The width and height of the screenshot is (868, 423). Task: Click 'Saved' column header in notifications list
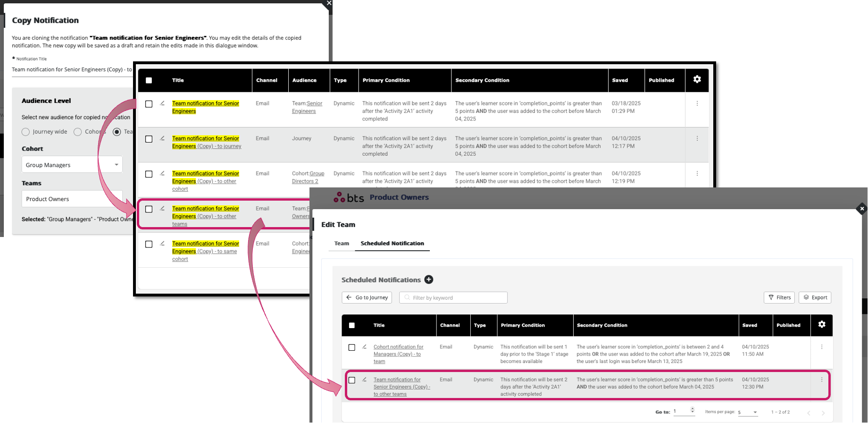point(620,80)
